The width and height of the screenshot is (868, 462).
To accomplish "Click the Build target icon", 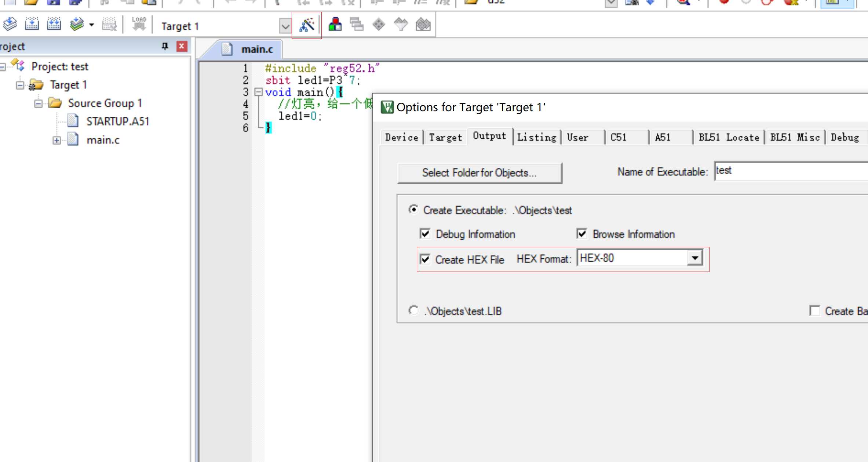I will (32, 24).
